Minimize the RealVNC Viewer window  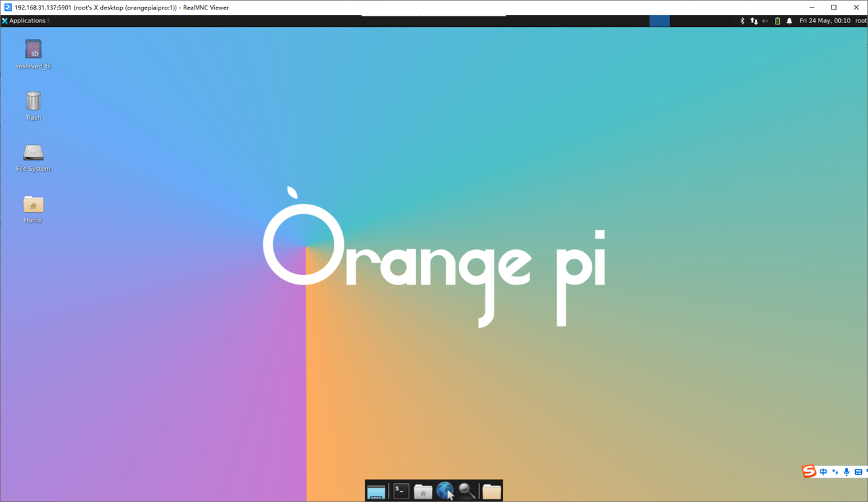(812, 7)
